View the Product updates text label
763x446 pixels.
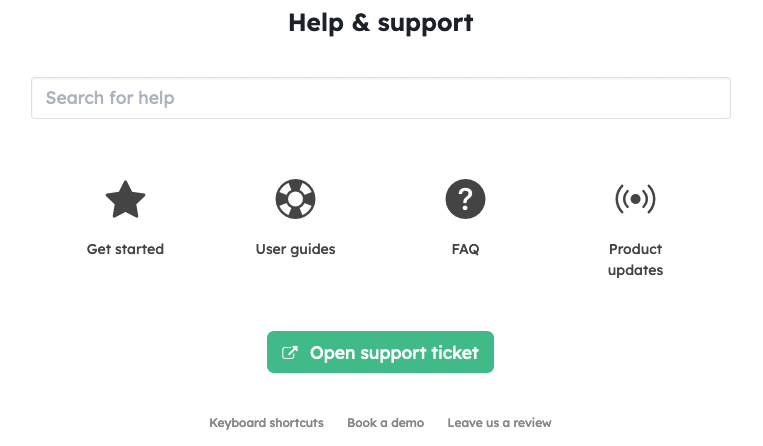(x=636, y=260)
